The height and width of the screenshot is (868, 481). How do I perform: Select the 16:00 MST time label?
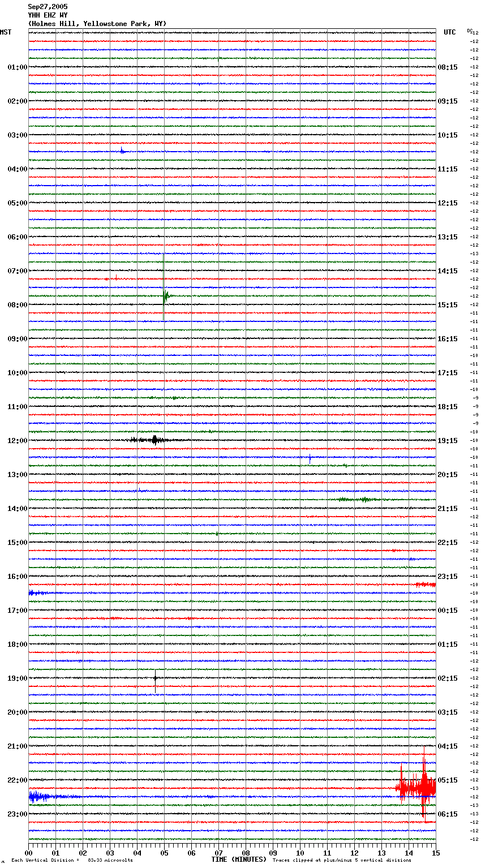[x=18, y=577]
